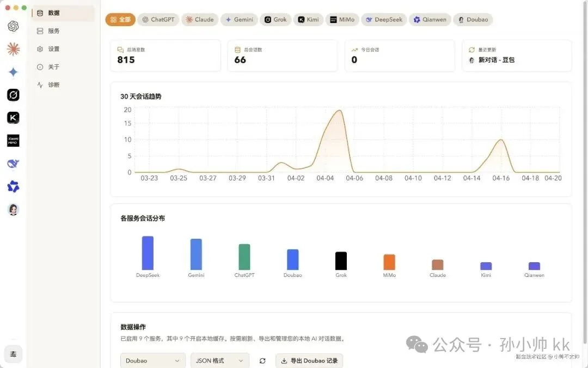The width and height of the screenshot is (588, 368).
Task: Open the ChatGPT icon in the left dock
Action: pos(13,26)
